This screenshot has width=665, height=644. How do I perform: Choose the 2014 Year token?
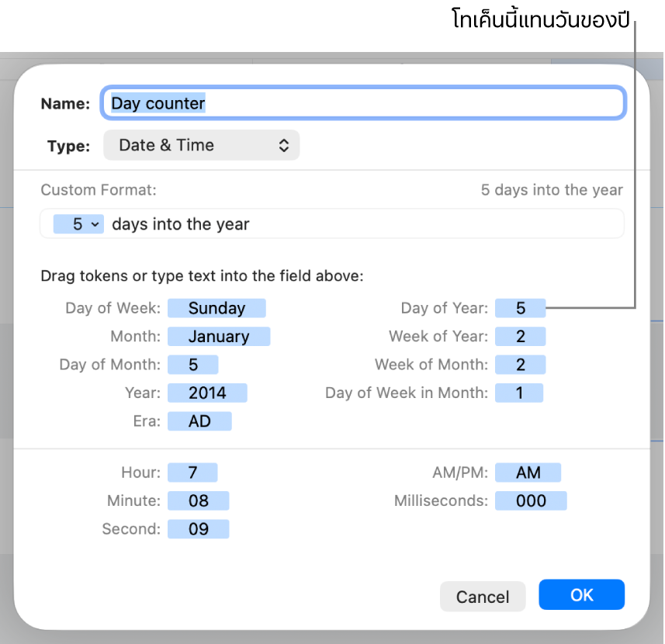pos(207,393)
